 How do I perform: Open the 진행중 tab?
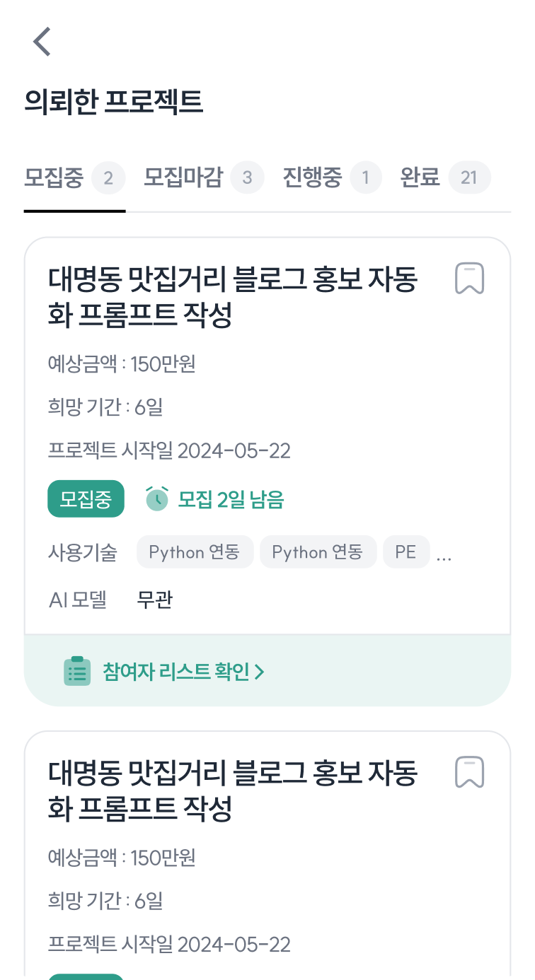tap(312, 177)
